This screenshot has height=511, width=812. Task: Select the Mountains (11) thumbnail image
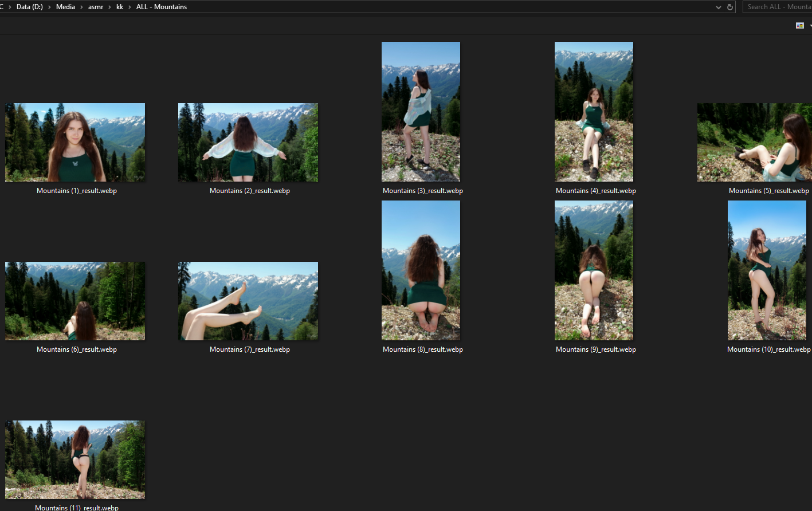(x=75, y=459)
